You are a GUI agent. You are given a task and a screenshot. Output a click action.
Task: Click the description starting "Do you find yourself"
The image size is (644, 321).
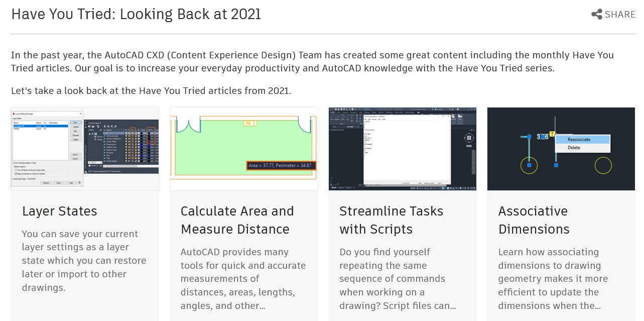[398, 279]
